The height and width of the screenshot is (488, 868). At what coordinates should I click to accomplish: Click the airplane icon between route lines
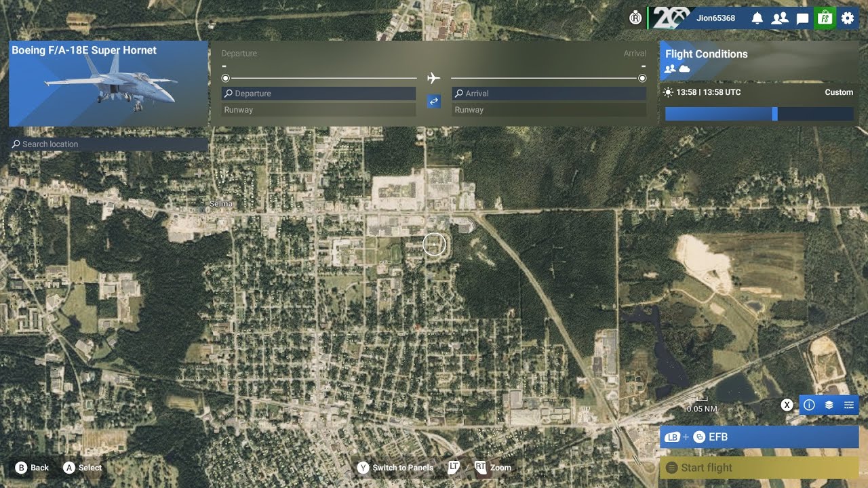[434, 78]
